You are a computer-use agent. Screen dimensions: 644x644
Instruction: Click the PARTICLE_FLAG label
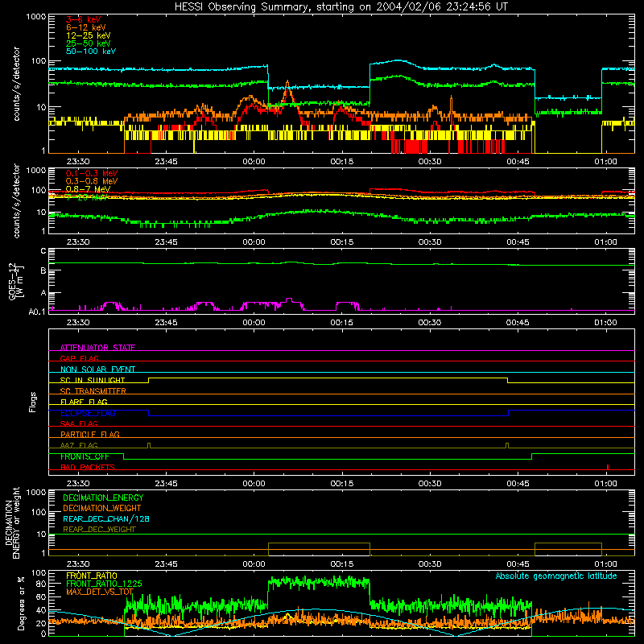(90, 434)
